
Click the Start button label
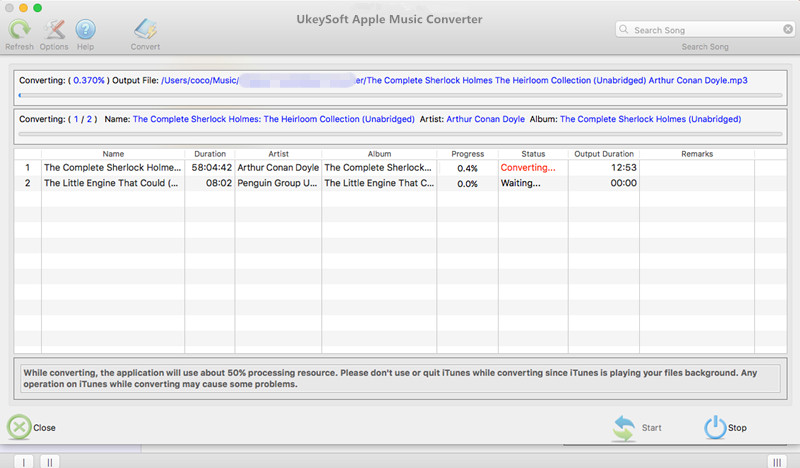(x=652, y=428)
